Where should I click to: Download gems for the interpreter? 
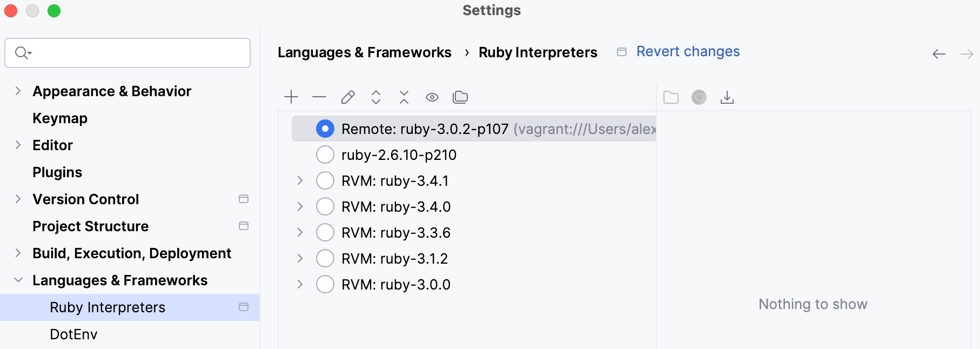727,97
